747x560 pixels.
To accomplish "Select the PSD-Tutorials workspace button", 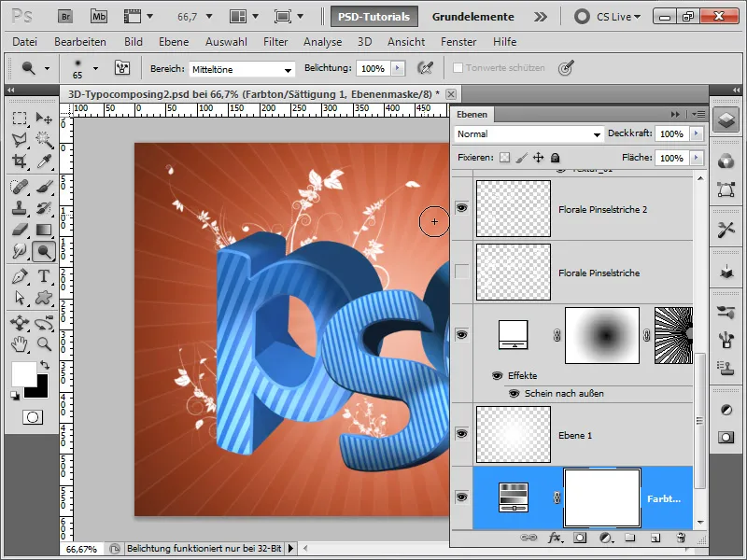I will [x=374, y=17].
